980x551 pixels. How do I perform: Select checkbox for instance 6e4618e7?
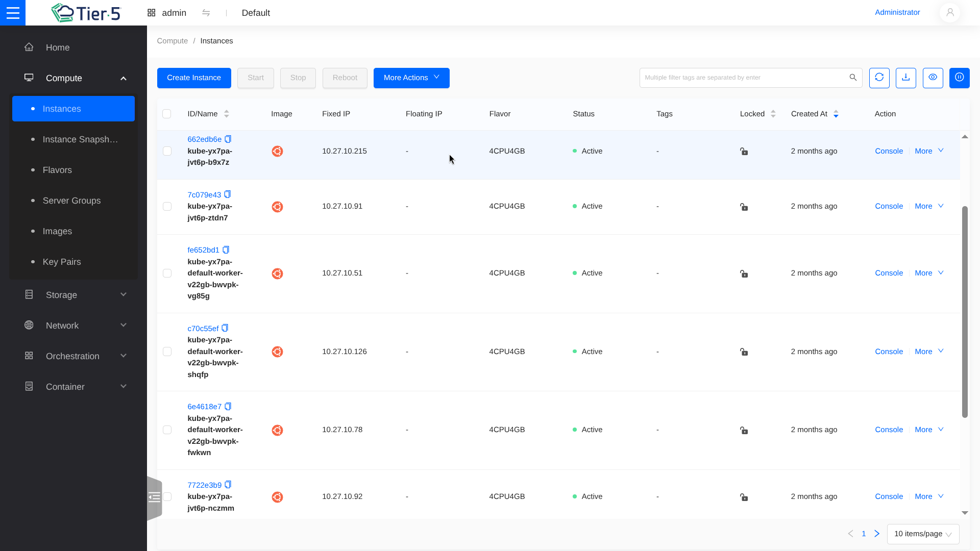pos(167,430)
